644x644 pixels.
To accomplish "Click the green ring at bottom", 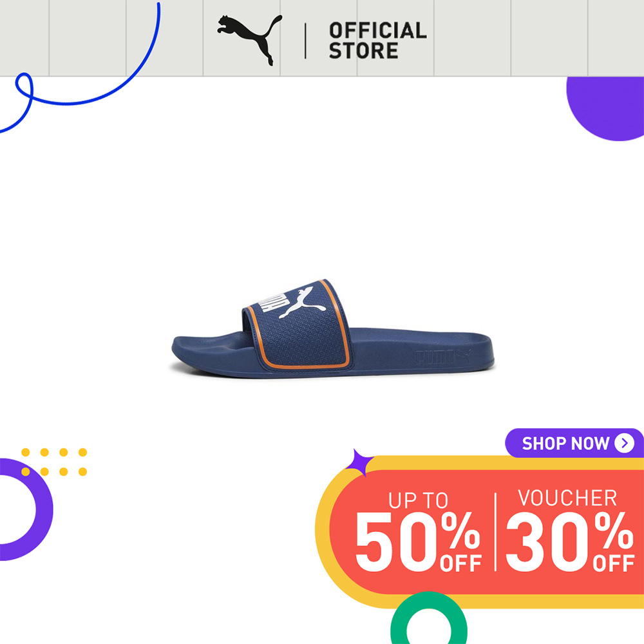I will click(x=428, y=618).
